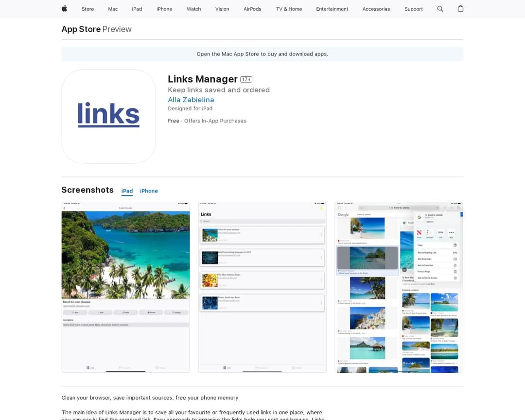Click the Links app icon in the share sheet screenshot
The height and width of the screenshot is (420, 525).
[440, 232]
